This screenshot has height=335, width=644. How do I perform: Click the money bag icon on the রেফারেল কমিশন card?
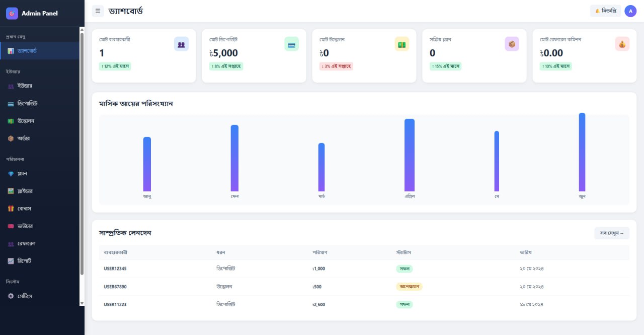[x=622, y=44]
